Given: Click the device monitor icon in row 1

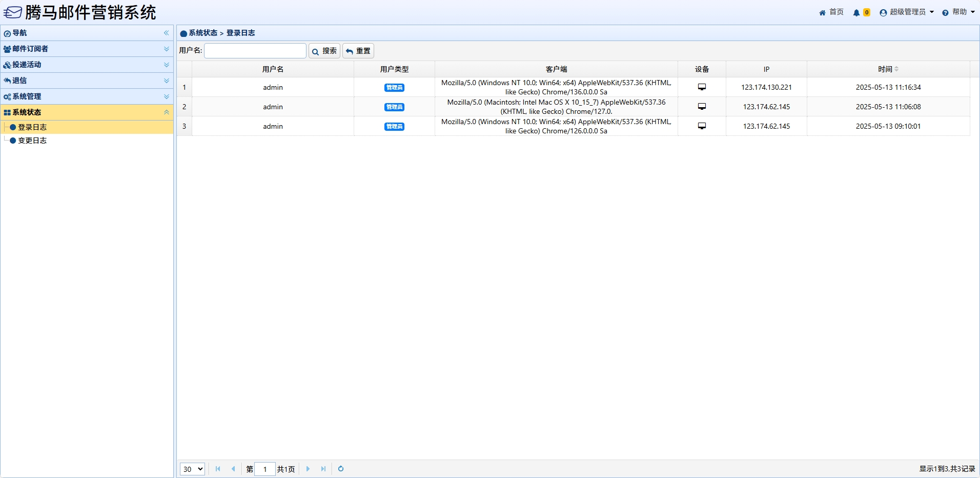Looking at the screenshot, I should click(702, 87).
